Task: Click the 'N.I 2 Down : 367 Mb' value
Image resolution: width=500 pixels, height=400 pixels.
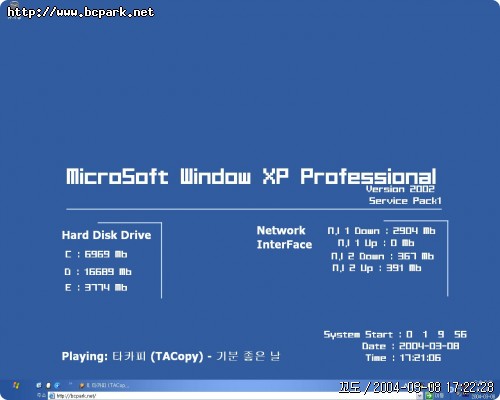Action: (382, 256)
